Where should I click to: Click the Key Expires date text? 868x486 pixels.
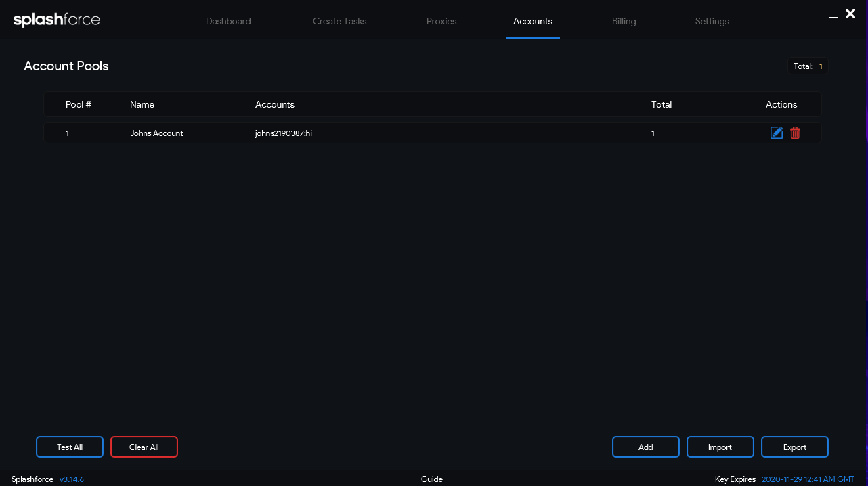tap(808, 479)
